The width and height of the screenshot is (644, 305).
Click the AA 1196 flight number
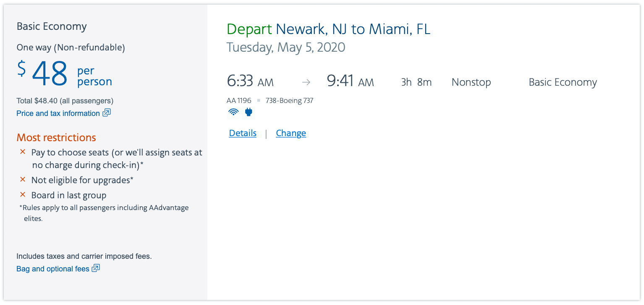pyautogui.click(x=239, y=100)
